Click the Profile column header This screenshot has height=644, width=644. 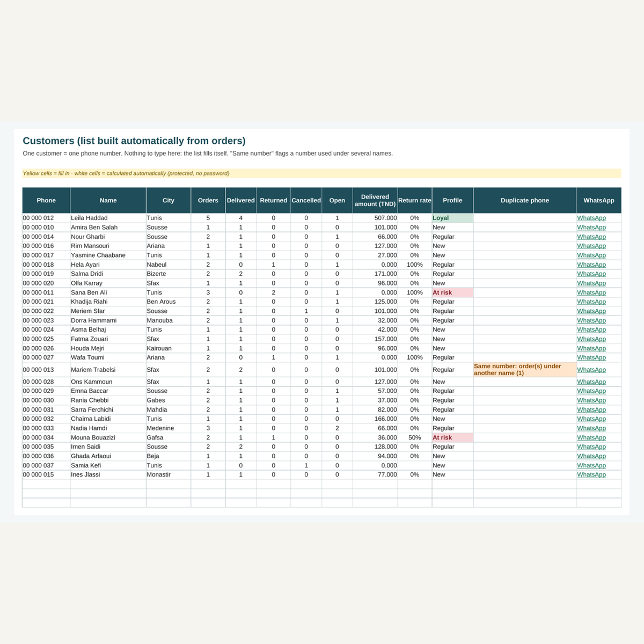[x=452, y=200]
